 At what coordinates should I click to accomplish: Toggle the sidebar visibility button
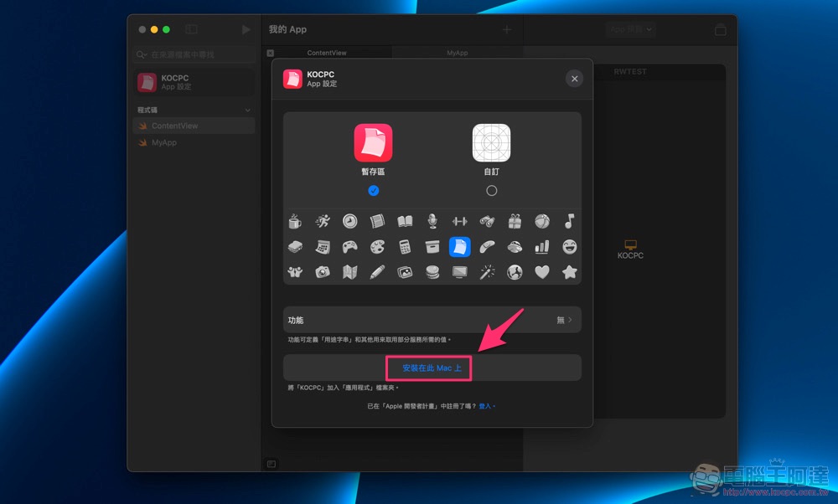pos(192,29)
